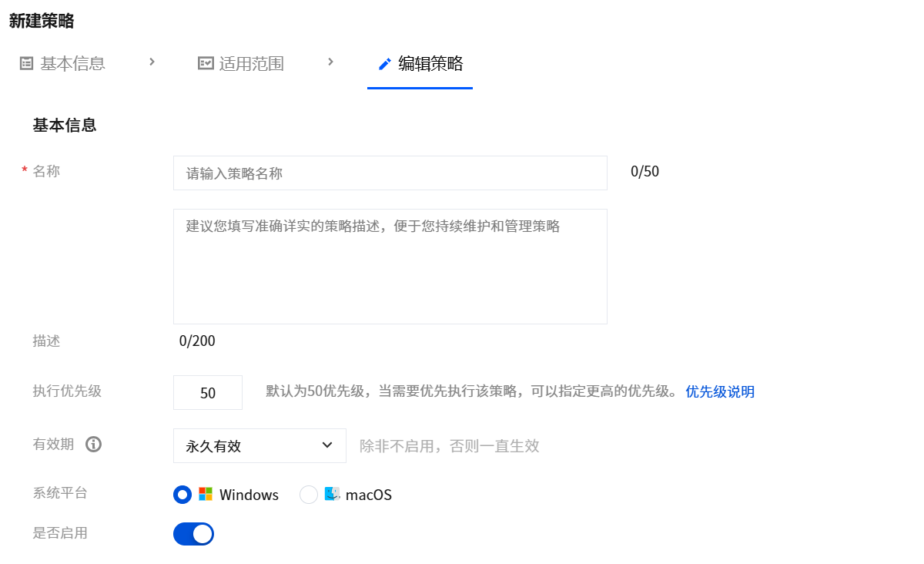Click the 是否启用 label
Screen dimensions: 924x564
tap(60, 532)
